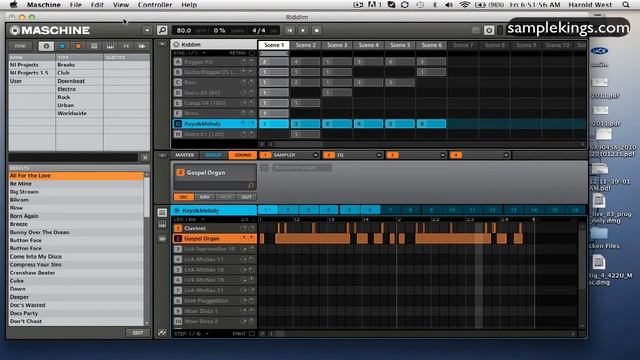
Task: Toggle the DISK button in browser
Action: tap(20, 46)
